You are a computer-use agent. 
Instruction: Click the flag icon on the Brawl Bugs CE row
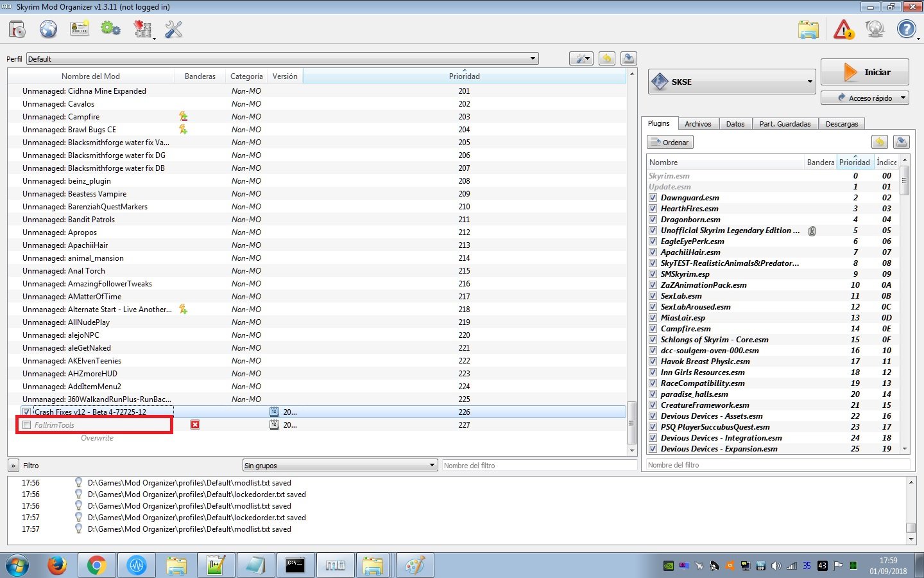point(184,129)
